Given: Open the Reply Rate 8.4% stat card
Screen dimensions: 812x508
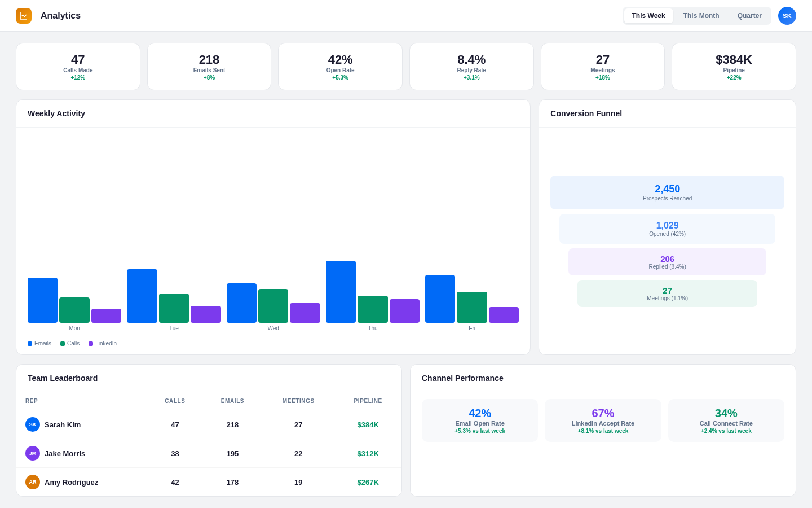Looking at the screenshot, I should [x=471, y=67].
